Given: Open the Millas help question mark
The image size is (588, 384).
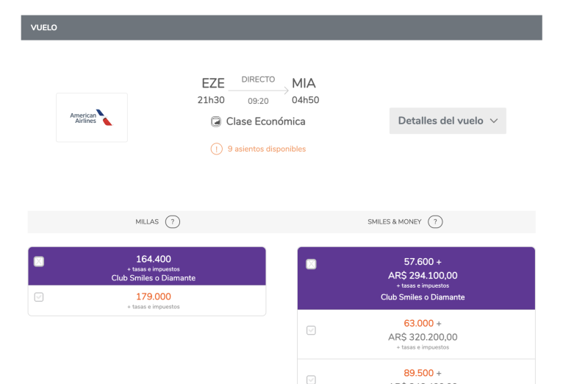Looking at the screenshot, I should tap(173, 222).
